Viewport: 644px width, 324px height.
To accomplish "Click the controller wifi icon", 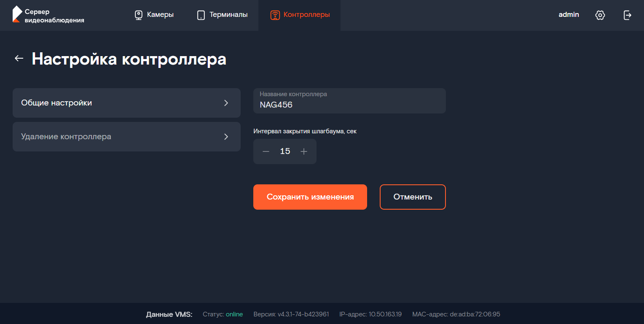I will pos(275,15).
